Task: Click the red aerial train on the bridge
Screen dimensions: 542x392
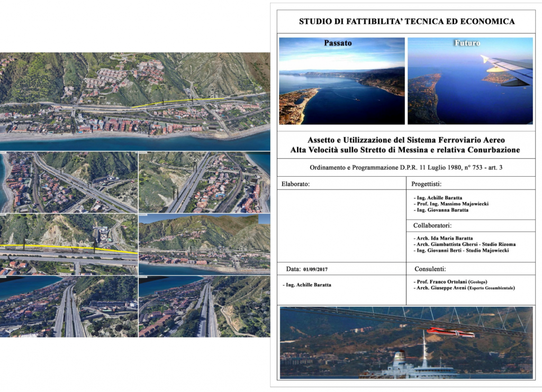Action: pos(450,332)
